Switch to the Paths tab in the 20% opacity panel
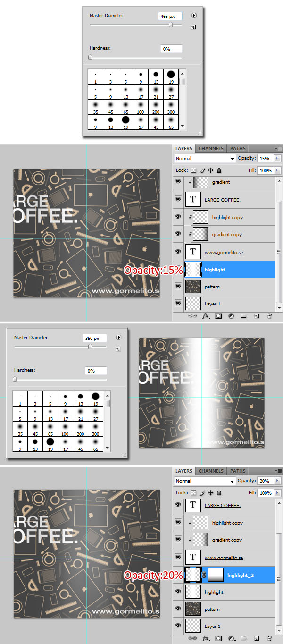The image size is (283, 644). (x=238, y=471)
